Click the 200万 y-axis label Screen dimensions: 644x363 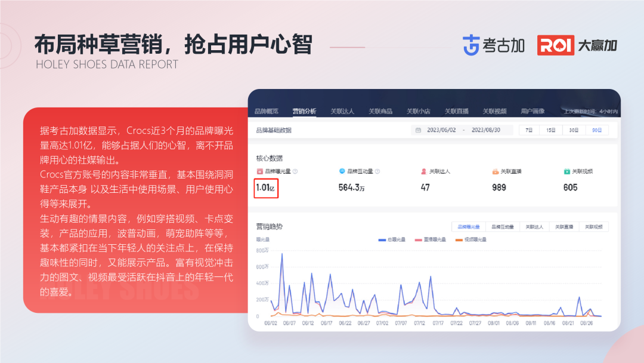tap(262, 300)
